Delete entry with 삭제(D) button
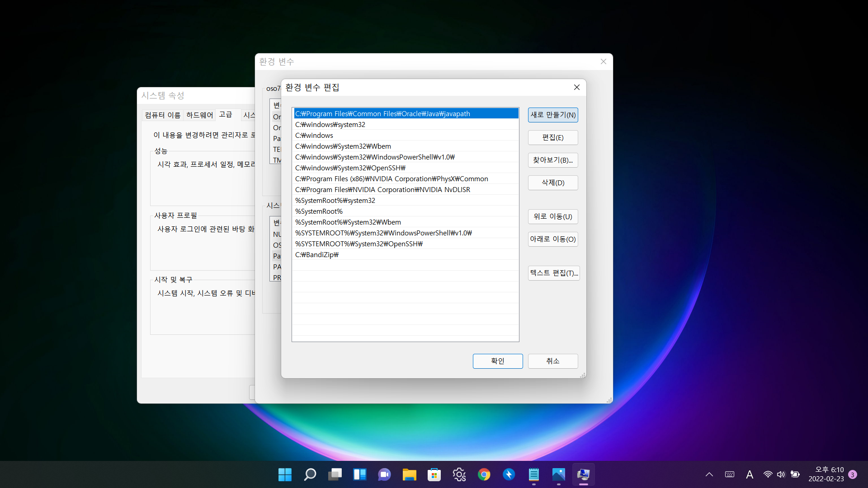This screenshot has width=868, height=488. (x=553, y=183)
